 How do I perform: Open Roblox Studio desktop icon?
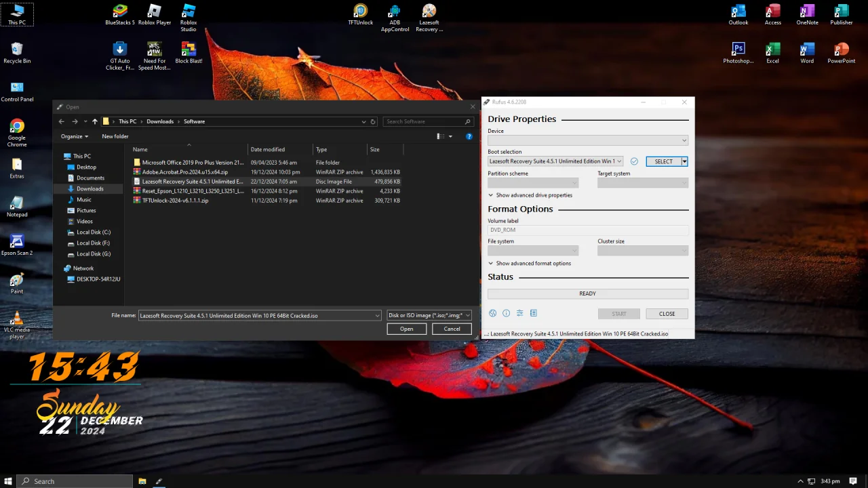pyautogui.click(x=189, y=18)
